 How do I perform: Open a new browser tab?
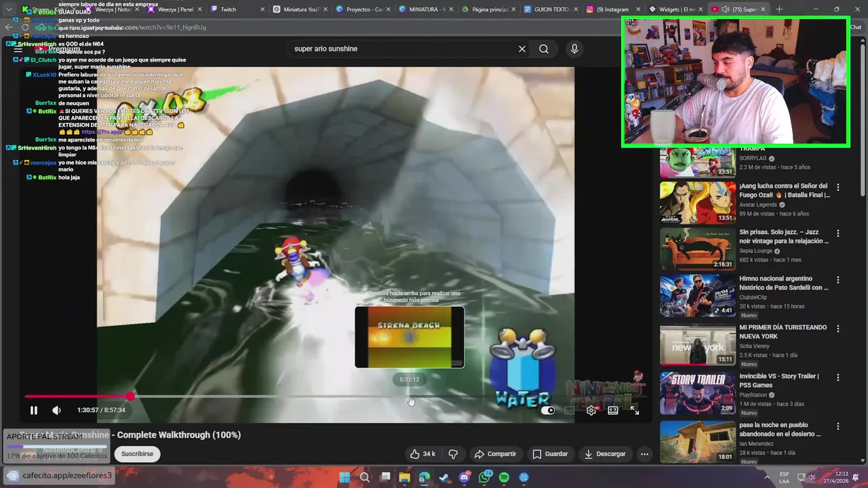(x=779, y=9)
